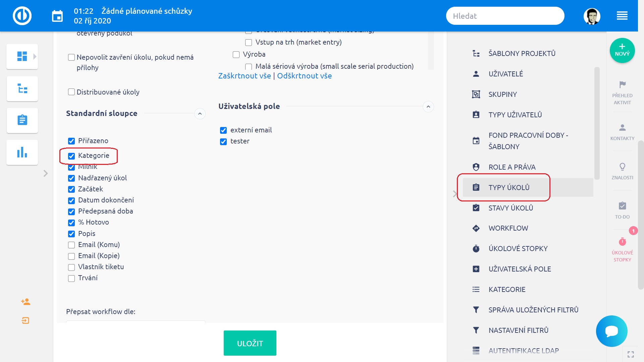644x362 pixels.
Task: Expand the left sidebar arrow
Action: click(x=46, y=173)
